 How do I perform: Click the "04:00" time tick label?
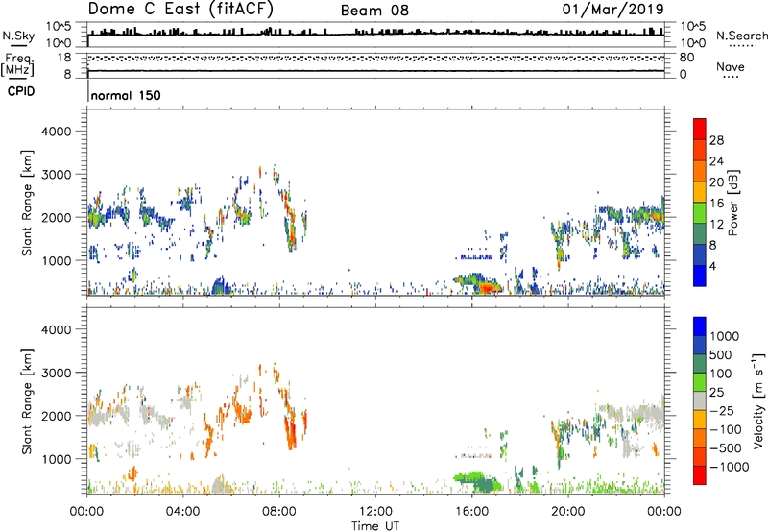click(183, 512)
